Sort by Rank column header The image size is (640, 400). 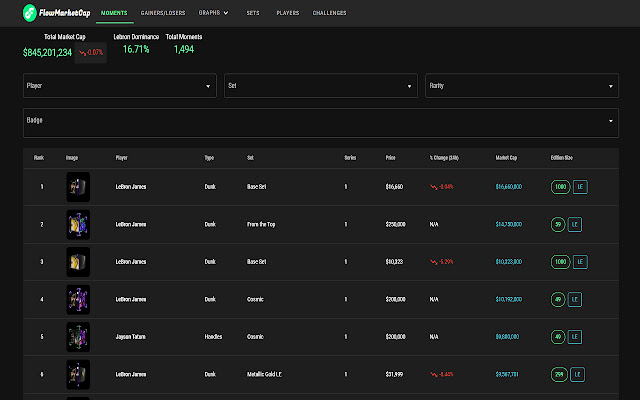point(39,158)
